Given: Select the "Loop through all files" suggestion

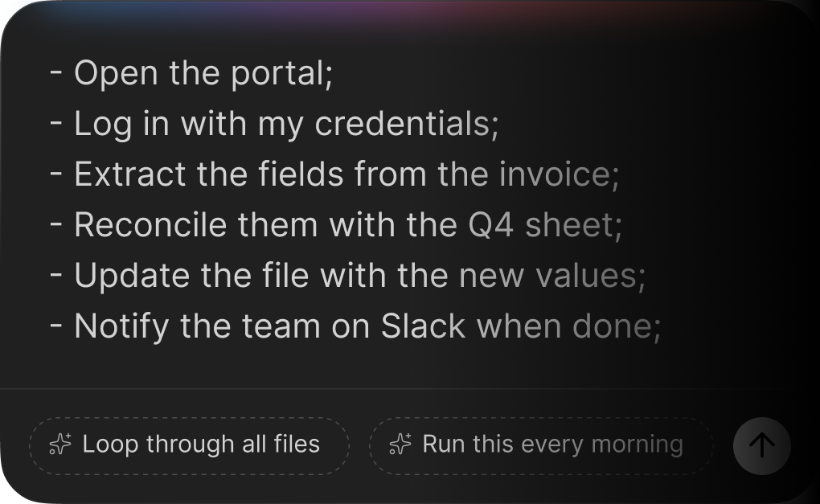Looking at the screenshot, I should 189,445.
